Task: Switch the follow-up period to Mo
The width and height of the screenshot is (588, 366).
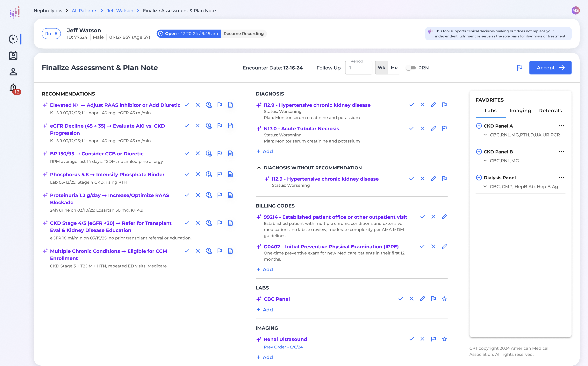Action: [x=394, y=67]
